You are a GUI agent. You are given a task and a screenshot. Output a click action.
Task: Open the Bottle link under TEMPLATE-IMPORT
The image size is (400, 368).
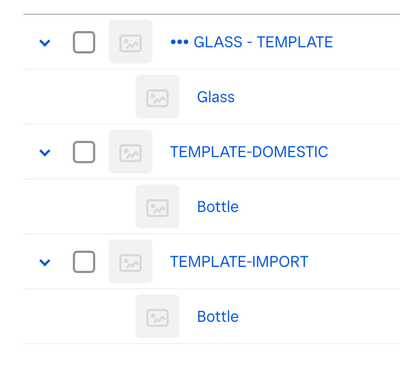[x=218, y=316]
